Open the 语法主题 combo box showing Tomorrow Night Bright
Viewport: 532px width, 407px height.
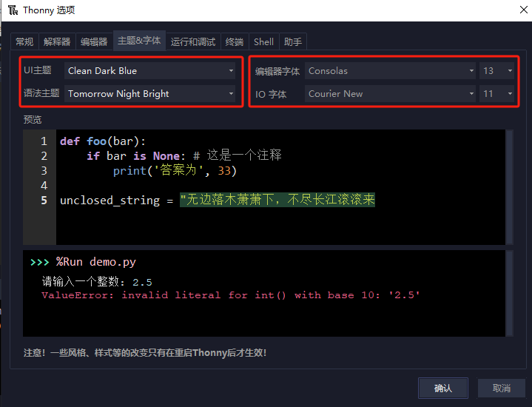[149, 94]
